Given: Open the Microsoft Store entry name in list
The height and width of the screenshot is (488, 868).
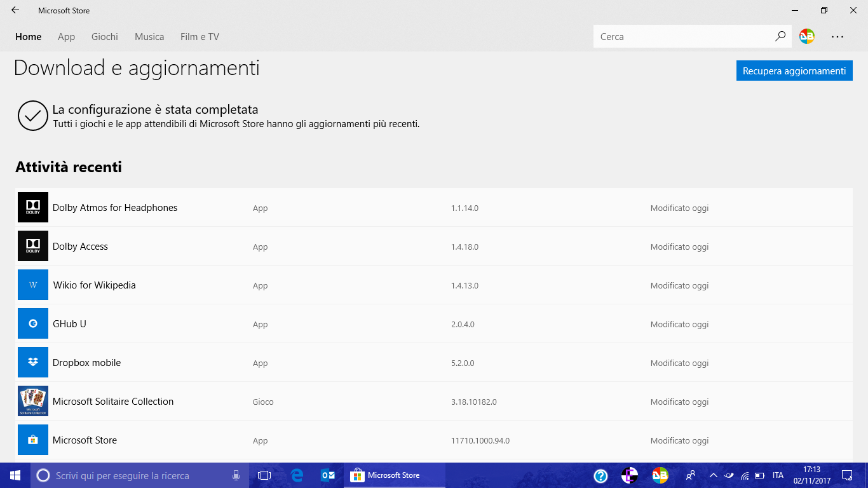Looking at the screenshot, I should click(x=85, y=440).
